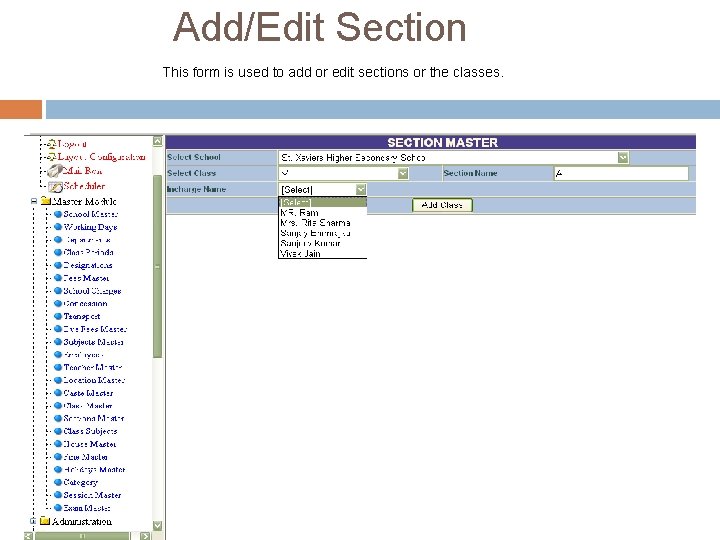Click the Add Class button
This screenshot has width=720, height=540.
pyautogui.click(x=442, y=205)
